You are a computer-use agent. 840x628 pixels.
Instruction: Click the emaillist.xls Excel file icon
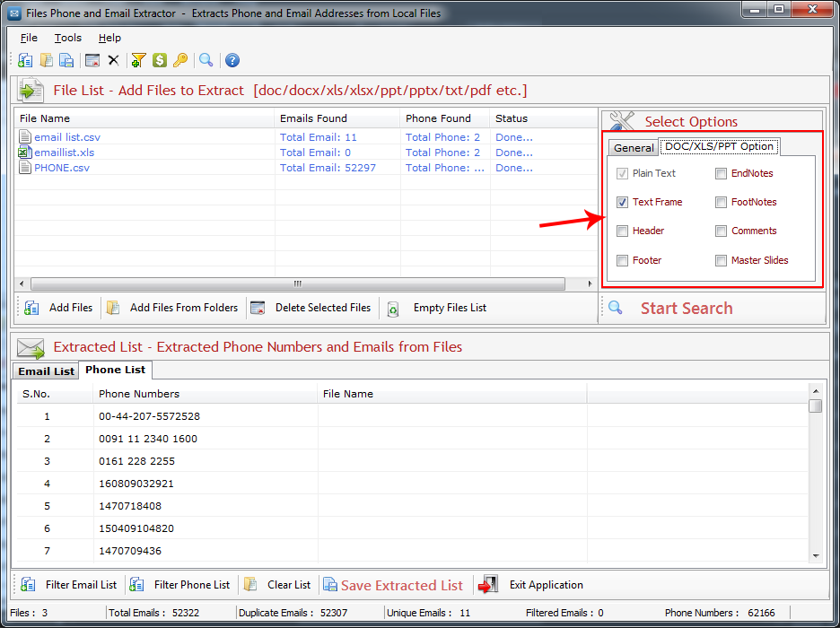tap(23, 153)
